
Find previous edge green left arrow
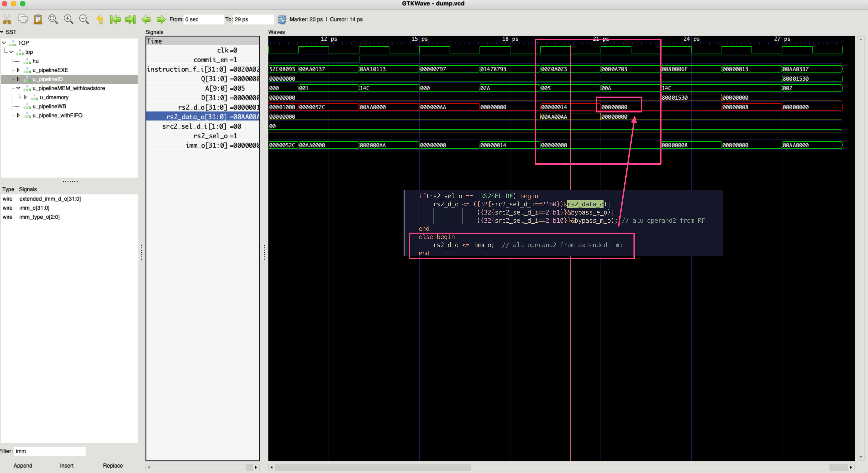(146, 19)
